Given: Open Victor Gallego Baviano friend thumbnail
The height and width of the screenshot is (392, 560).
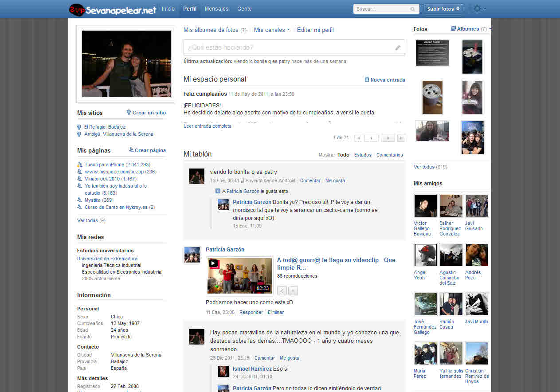Looking at the screenshot, I should [x=425, y=206].
